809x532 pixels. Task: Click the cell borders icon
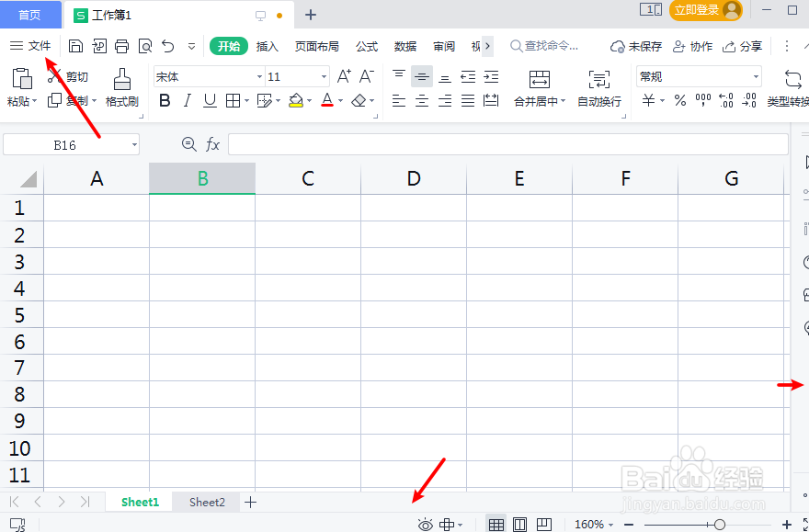(x=234, y=100)
